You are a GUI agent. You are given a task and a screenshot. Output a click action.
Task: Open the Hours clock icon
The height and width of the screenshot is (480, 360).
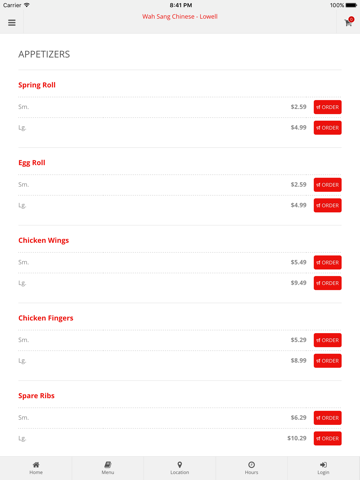(x=252, y=464)
